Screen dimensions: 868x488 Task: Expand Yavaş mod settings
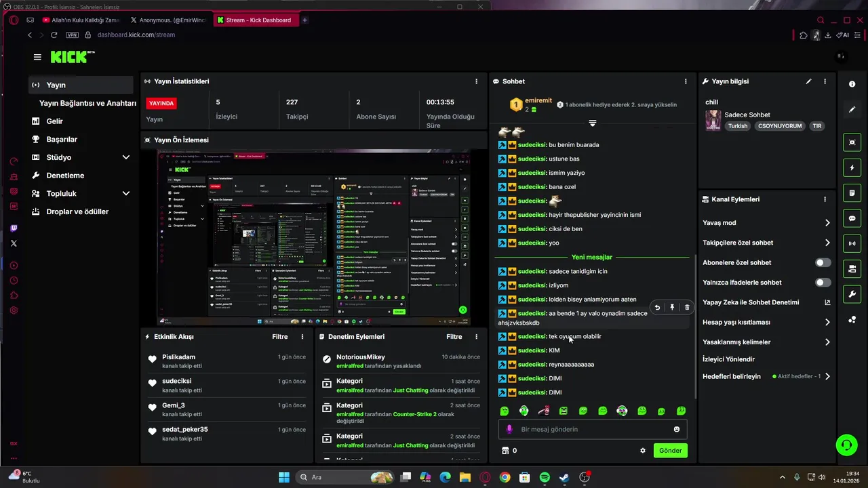tap(827, 223)
